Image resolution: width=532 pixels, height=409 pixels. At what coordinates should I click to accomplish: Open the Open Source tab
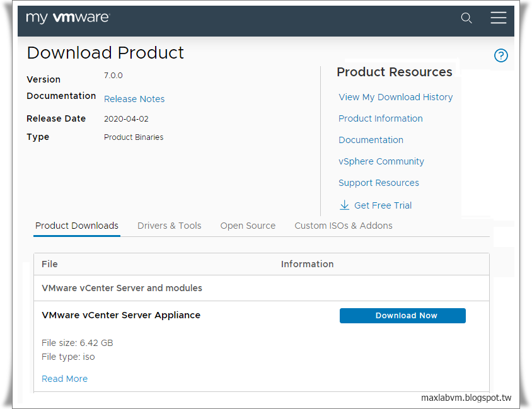(x=248, y=225)
